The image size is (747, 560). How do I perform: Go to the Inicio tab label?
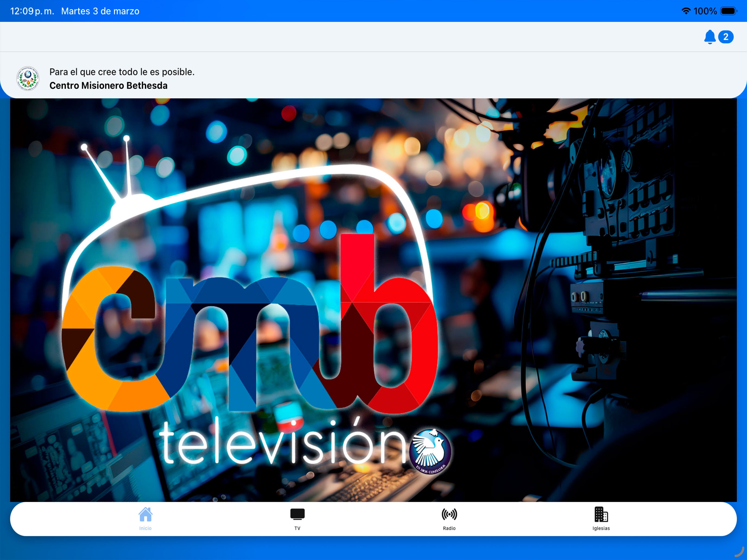(x=145, y=528)
